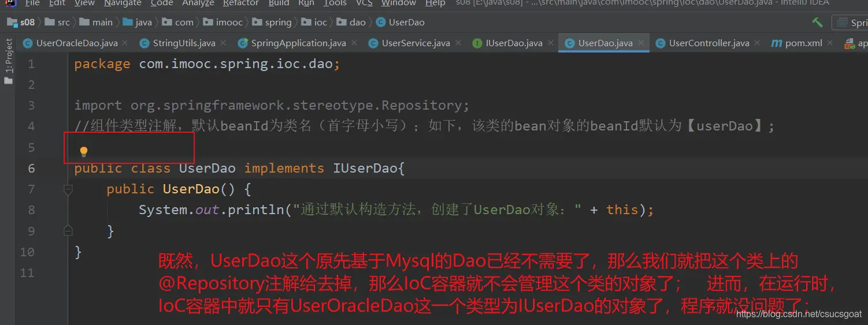Open the Window menu
This screenshot has width=868, height=325.
(399, 3)
